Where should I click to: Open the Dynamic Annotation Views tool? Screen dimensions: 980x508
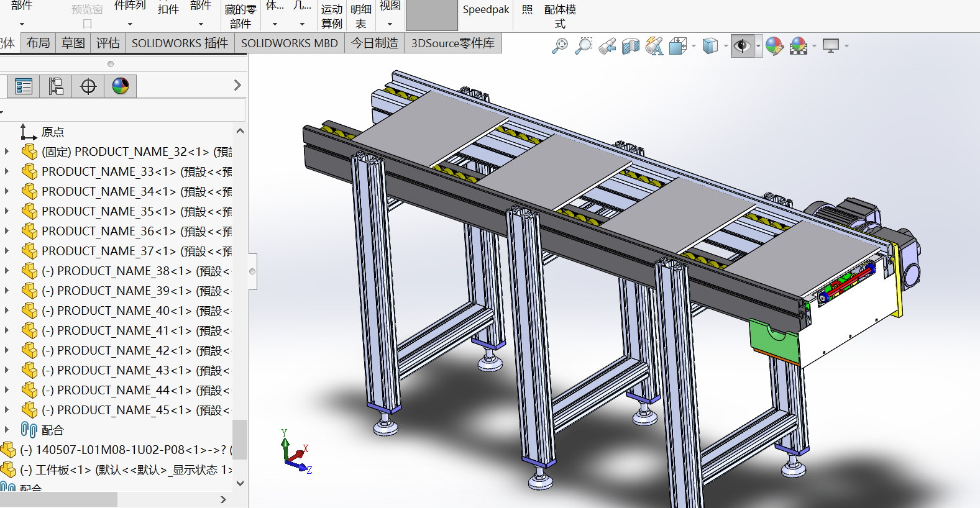pos(654,46)
